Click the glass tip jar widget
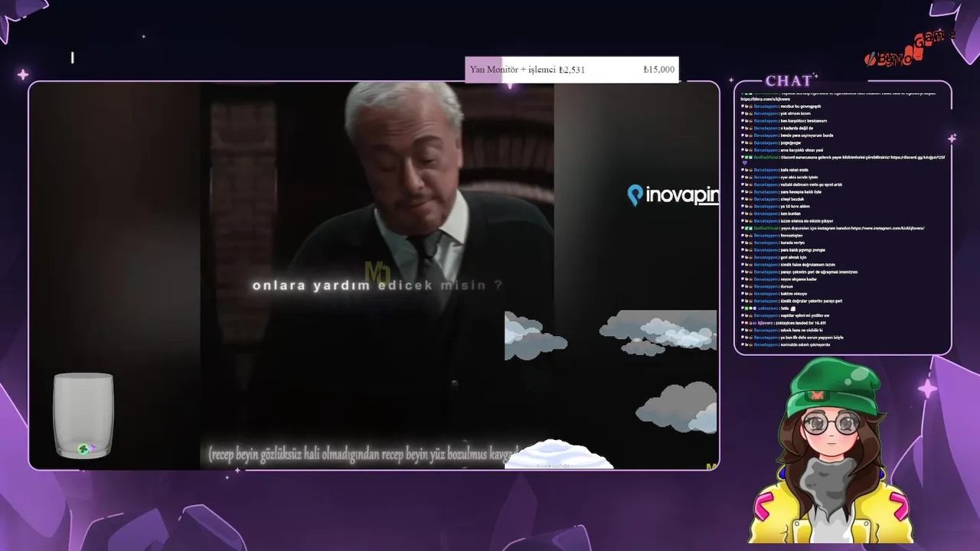 point(83,416)
